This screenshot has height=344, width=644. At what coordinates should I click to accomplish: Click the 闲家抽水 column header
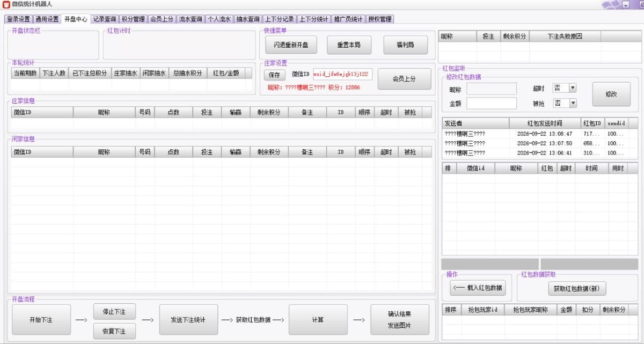pos(155,73)
